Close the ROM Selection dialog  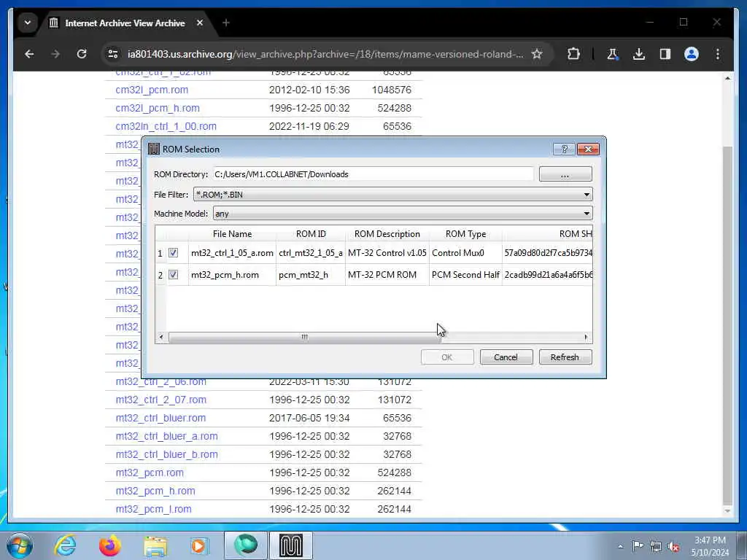click(x=588, y=149)
